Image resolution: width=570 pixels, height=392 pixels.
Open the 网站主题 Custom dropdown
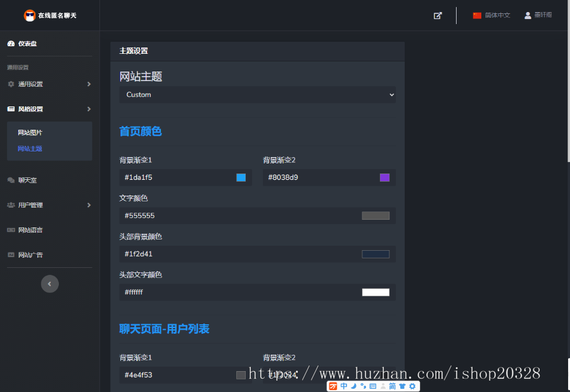(257, 94)
